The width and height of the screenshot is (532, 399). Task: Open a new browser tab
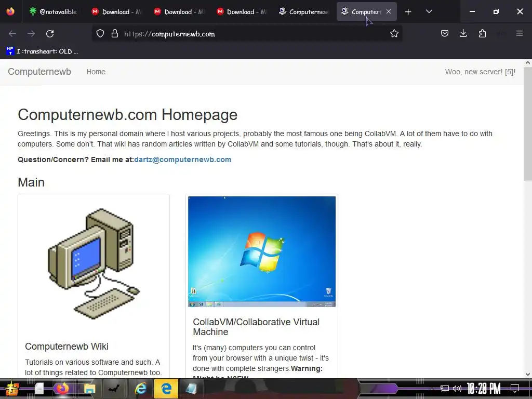pos(408,12)
